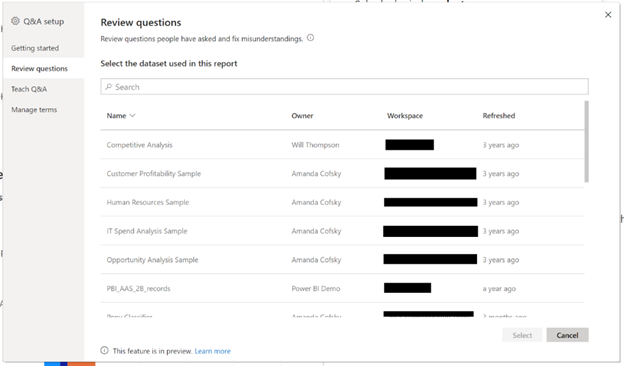624x366 pixels.
Task: Select the PBI_AAS_2B_records dataset
Action: point(342,288)
